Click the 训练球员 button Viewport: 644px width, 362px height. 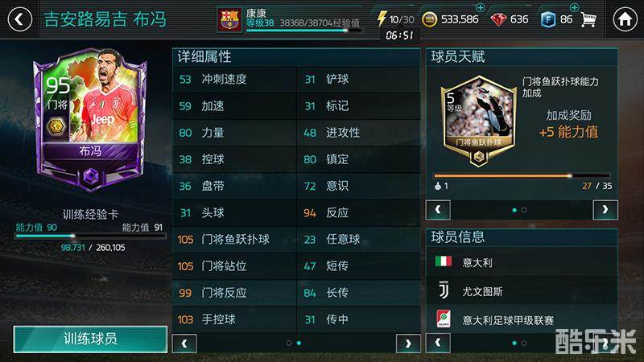[90, 339]
